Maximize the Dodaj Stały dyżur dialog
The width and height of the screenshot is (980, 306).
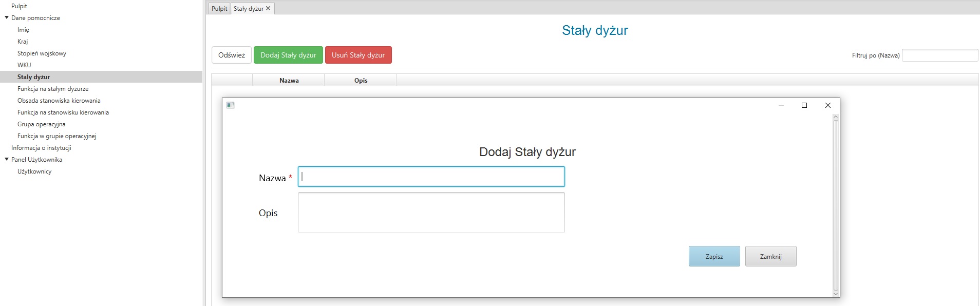804,105
